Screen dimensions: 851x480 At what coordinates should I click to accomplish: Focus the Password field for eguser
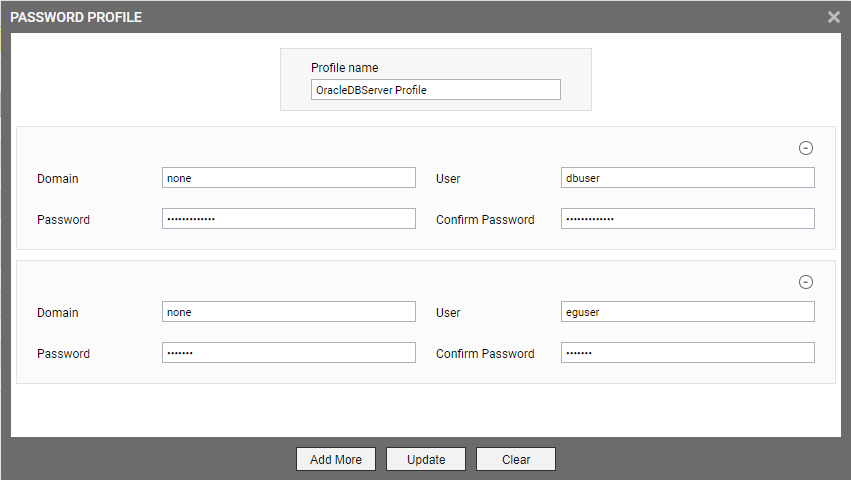(x=289, y=352)
